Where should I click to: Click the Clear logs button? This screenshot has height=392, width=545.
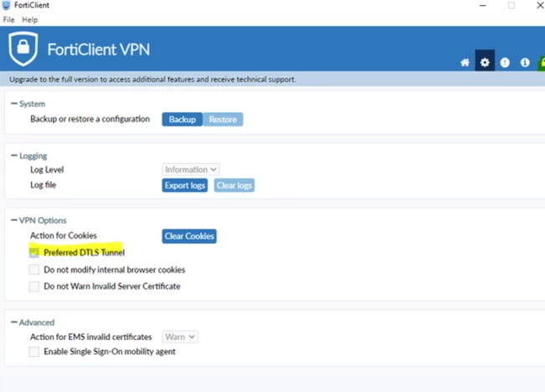click(234, 185)
